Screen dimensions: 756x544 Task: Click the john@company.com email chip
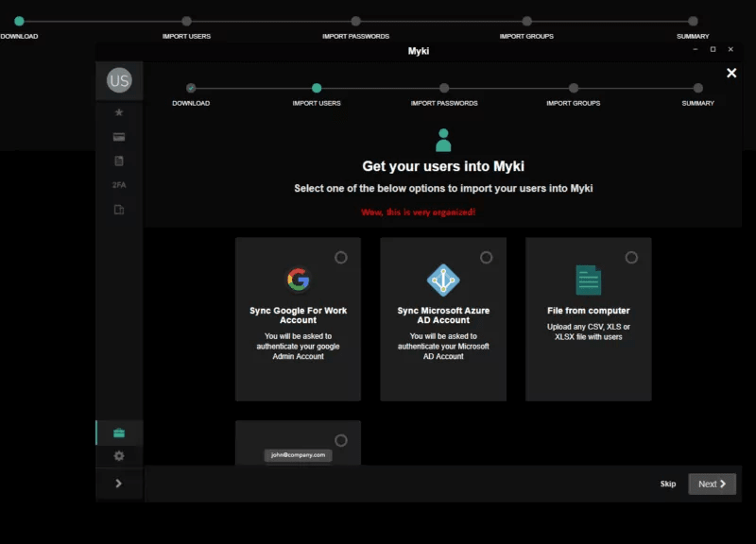pyautogui.click(x=298, y=455)
